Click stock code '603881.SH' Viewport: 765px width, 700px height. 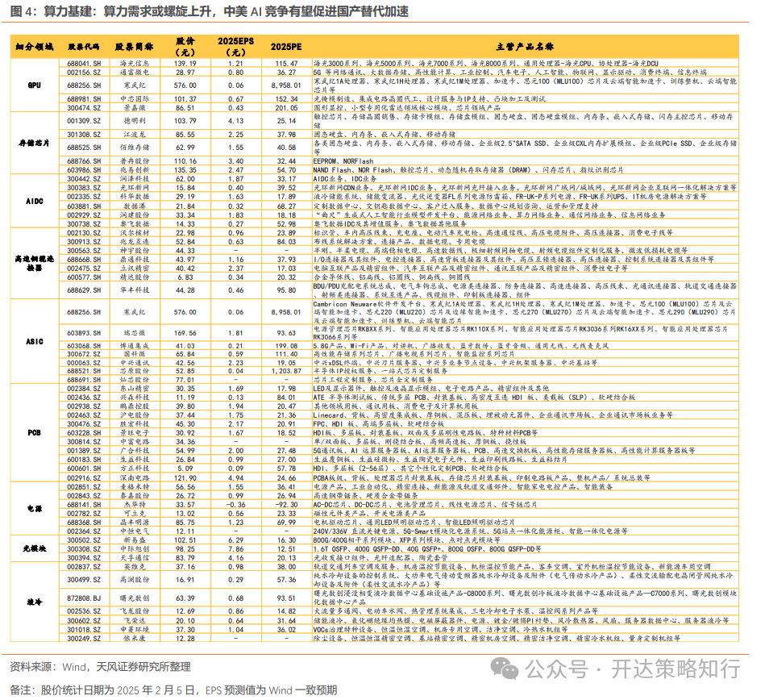click(x=84, y=206)
